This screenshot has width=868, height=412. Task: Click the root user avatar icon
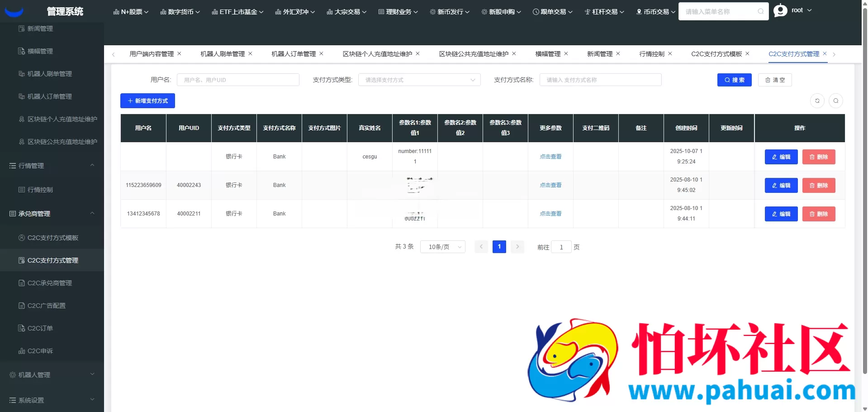pos(780,10)
